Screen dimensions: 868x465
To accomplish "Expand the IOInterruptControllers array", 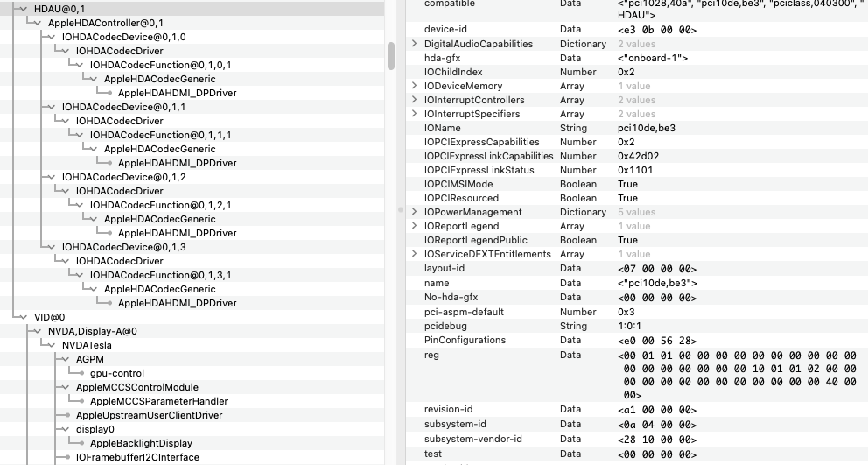I will pos(414,99).
